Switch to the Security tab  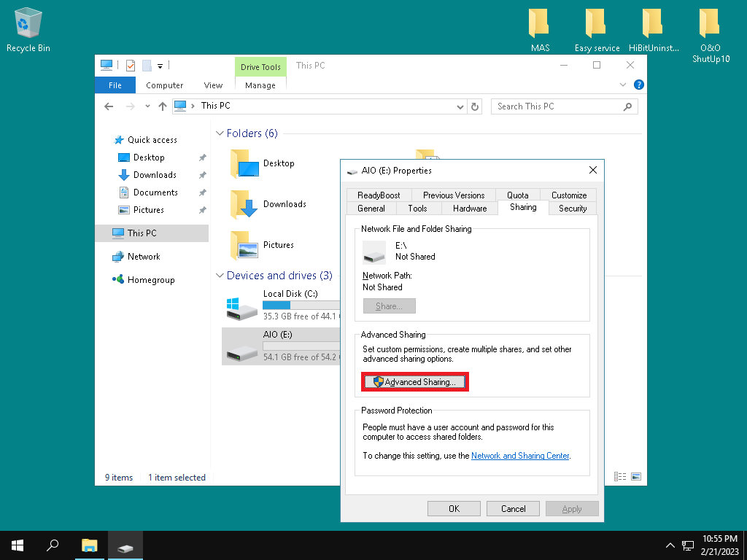point(572,209)
